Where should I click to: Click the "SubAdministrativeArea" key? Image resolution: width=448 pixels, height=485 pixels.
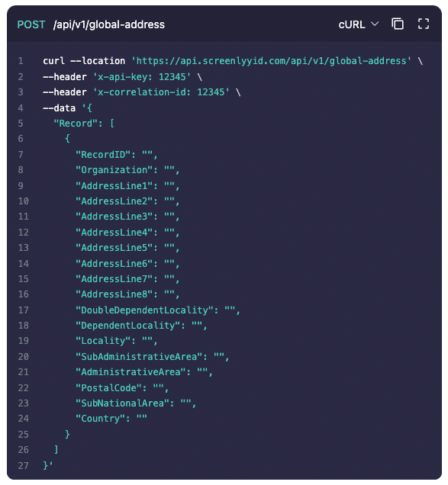pyautogui.click(x=139, y=357)
